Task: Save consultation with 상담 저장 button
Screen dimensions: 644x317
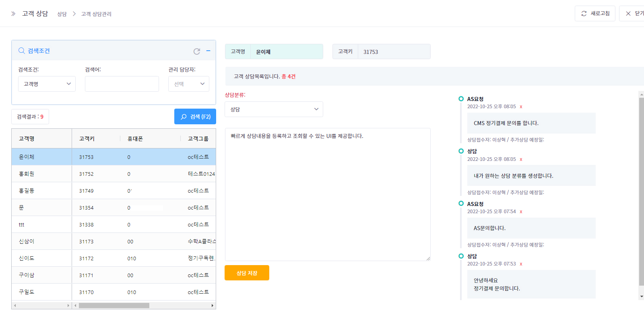Action: (247, 273)
